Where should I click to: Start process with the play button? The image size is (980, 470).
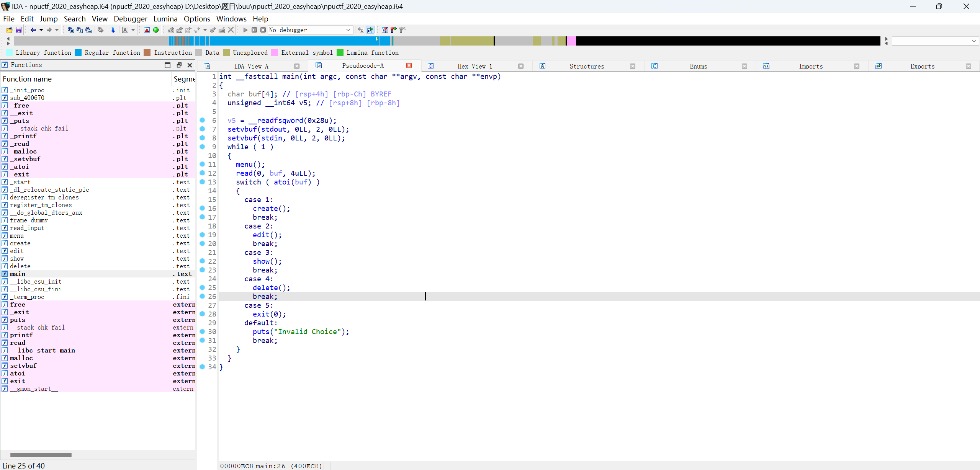[x=245, y=30]
